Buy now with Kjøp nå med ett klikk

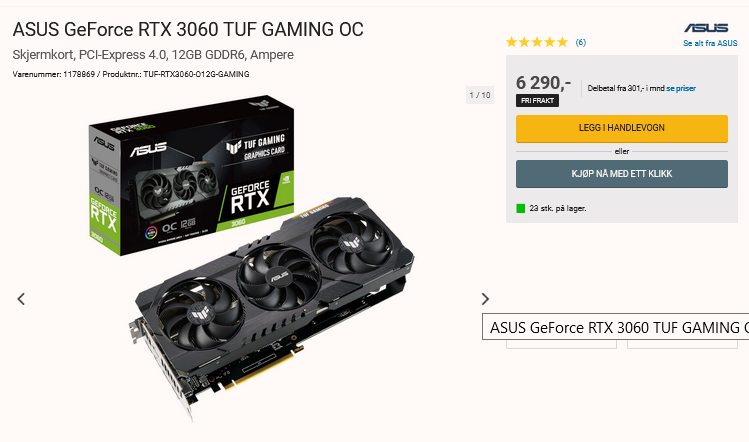tap(621, 174)
